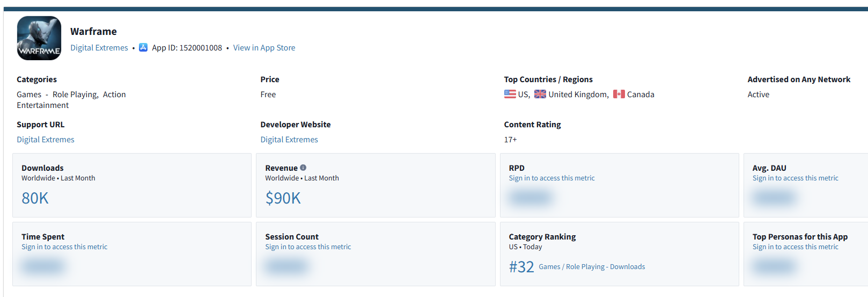Click the Category Ranking heading
The height and width of the screenshot is (297, 868).
point(542,237)
